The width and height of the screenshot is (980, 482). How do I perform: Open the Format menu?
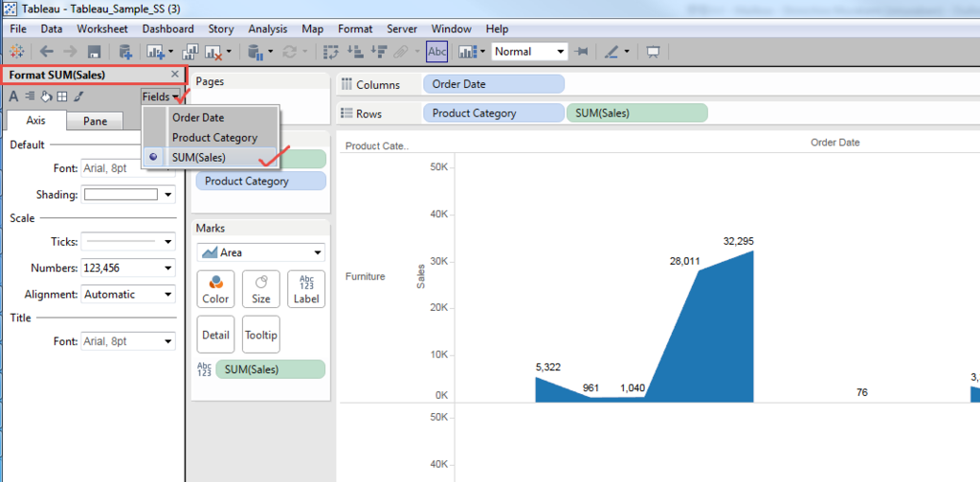coord(355,29)
